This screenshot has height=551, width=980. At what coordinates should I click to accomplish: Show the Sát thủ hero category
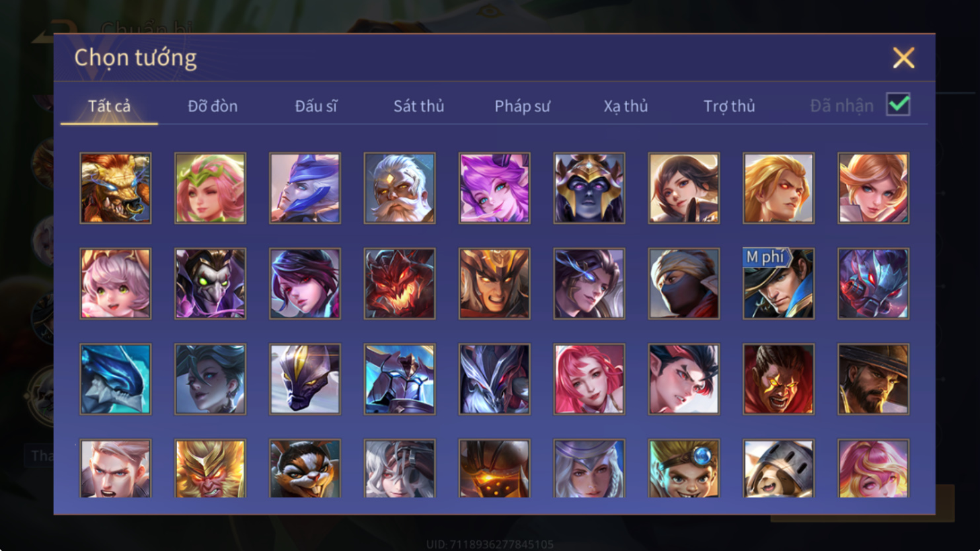pyautogui.click(x=419, y=106)
